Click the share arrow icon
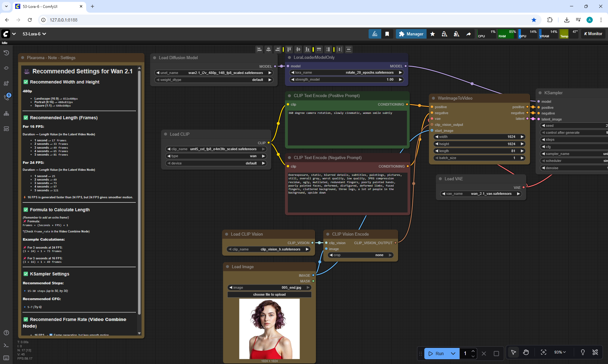Screen dimensions: 608x364 (x=468, y=34)
